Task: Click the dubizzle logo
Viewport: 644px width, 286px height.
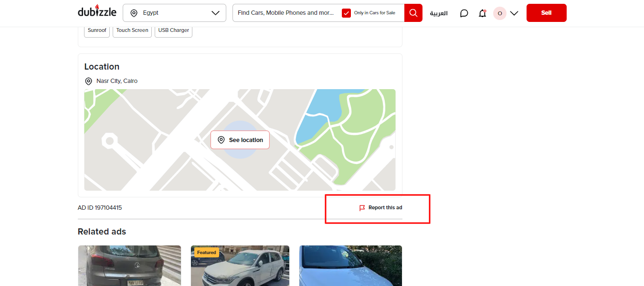Action: tap(97, 11)
